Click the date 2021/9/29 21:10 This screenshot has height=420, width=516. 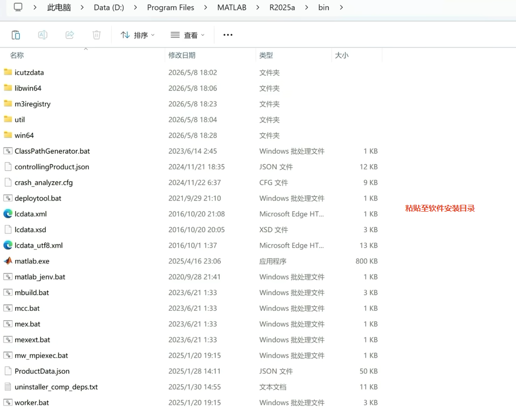(194, 198)
